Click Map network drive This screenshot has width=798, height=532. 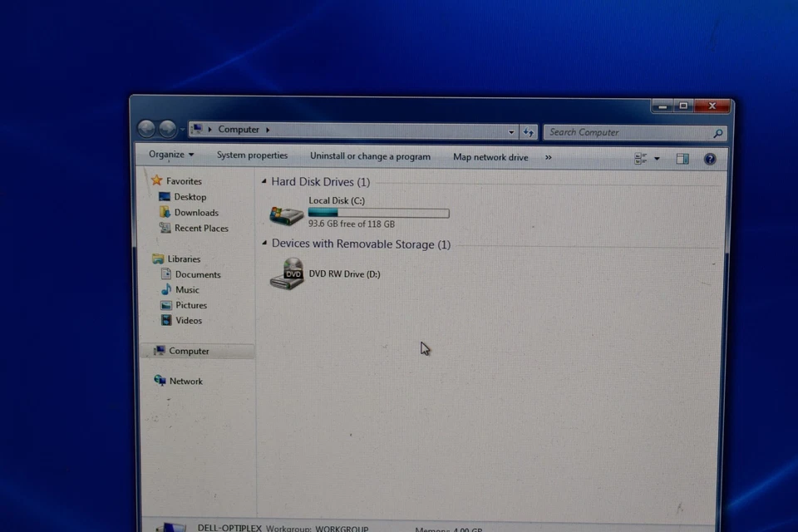pyautogui.click(x=490, y=157)
